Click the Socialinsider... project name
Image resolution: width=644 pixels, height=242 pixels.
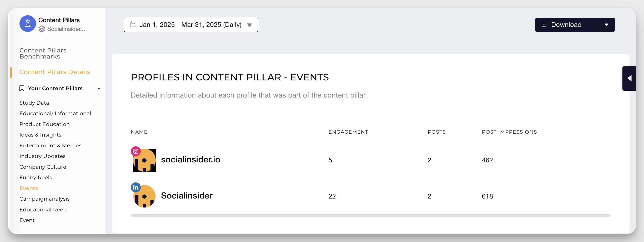(66, 29)
